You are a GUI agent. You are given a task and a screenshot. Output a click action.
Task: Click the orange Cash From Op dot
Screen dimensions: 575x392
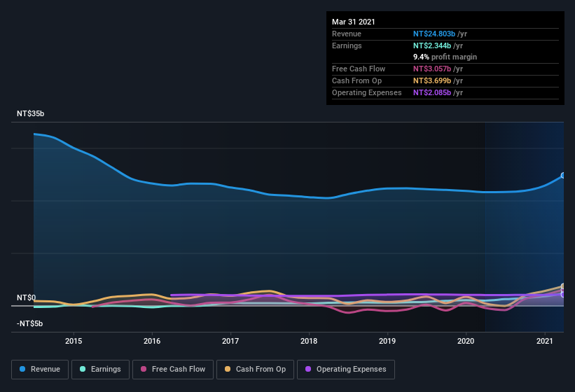click(228, 370)
